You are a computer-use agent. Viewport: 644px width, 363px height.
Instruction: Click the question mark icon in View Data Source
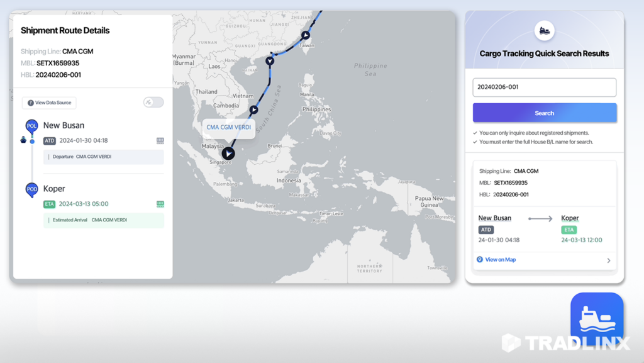pyautogui.click(x=30, y=103)
